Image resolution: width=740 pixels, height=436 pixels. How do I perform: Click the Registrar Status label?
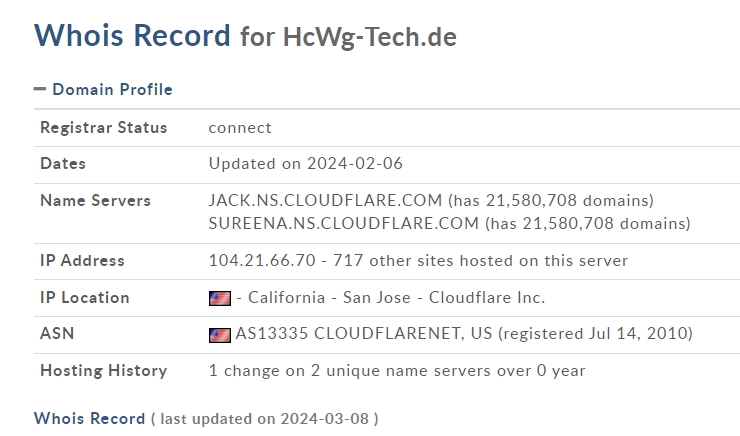(103, 127)
